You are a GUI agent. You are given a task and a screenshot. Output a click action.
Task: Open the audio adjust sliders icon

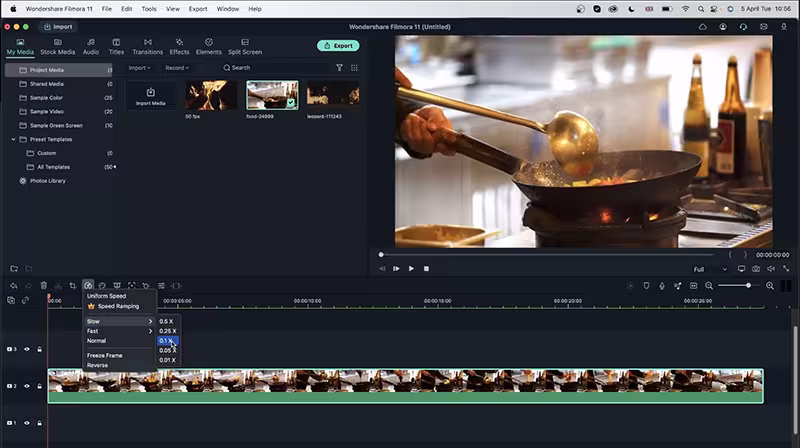[161, 286]
